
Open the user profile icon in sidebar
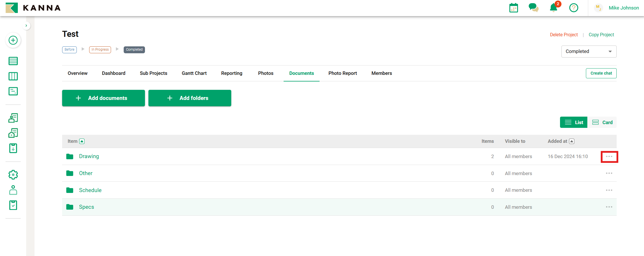point(13,190)
